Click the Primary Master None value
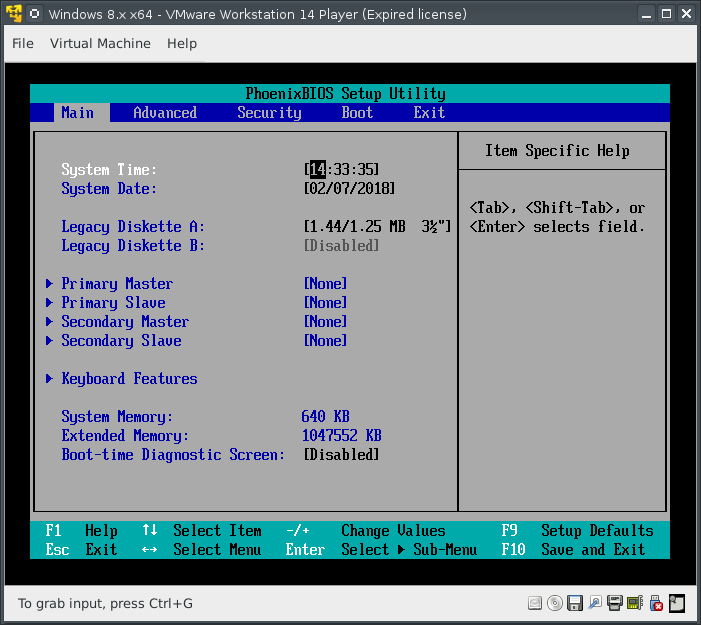701x625 pixels. (x=325, y=283)
